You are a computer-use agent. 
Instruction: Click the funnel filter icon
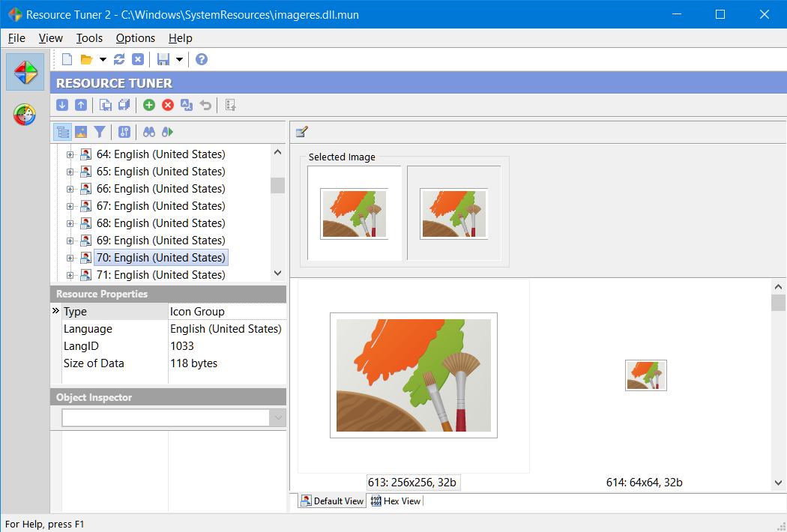(x=100, y=132)
